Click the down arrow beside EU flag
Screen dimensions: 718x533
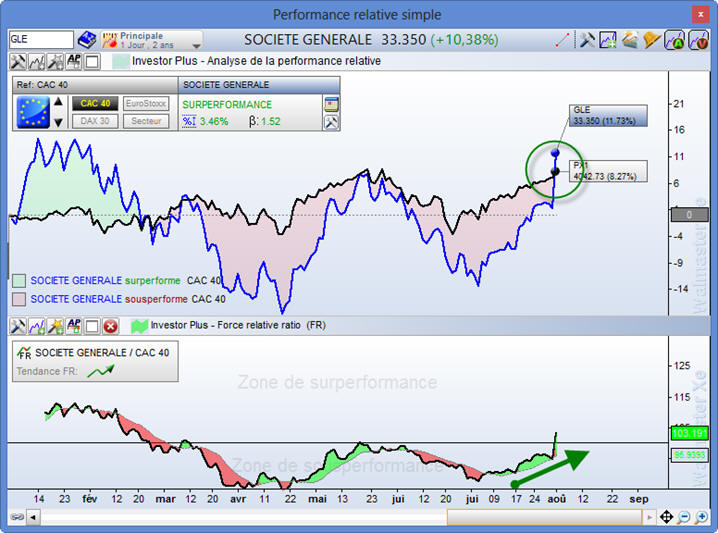point(58,122)
